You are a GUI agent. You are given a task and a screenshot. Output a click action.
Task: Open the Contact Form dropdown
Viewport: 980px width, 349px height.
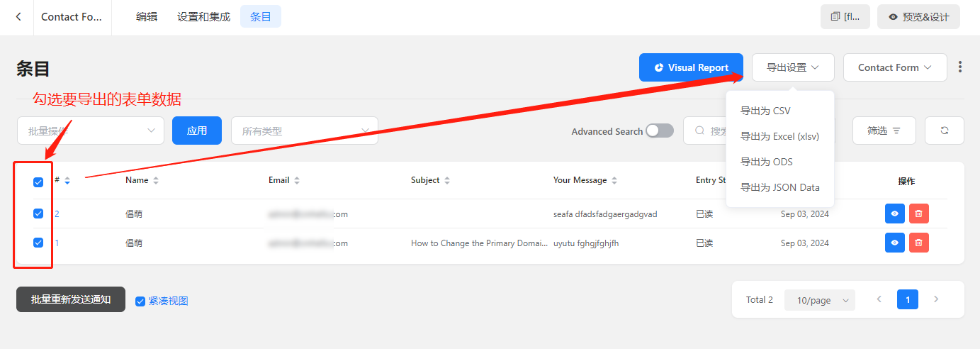(894, 67)
